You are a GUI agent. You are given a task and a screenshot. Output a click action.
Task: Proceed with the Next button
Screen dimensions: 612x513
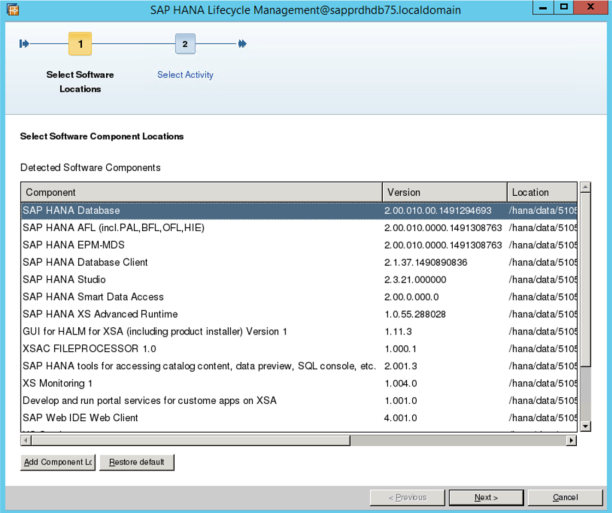tap(486, 497)
